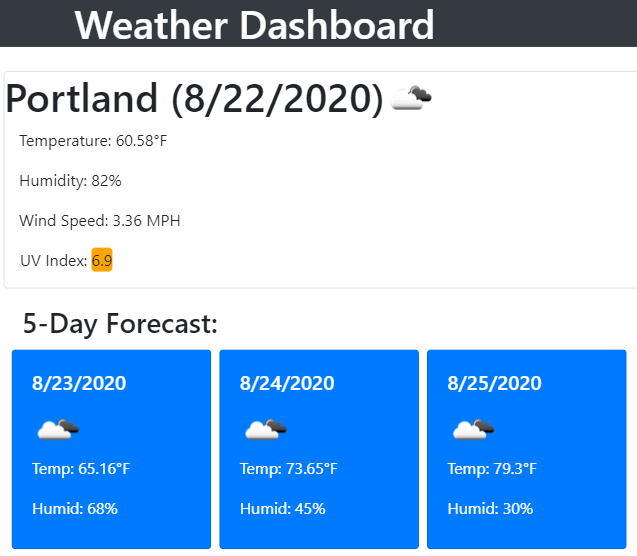Click the cloud icon in 8/25/2020 card
Screen dimensions: 637x556
tap(473, 430)
